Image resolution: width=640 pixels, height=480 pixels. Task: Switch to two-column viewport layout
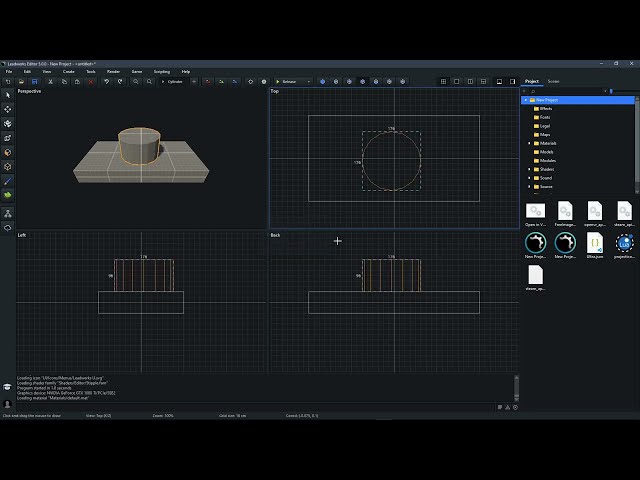(470, 82)
